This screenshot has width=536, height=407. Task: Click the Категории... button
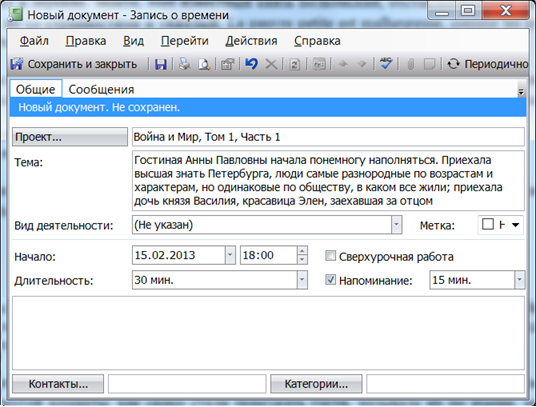[316, 384]
